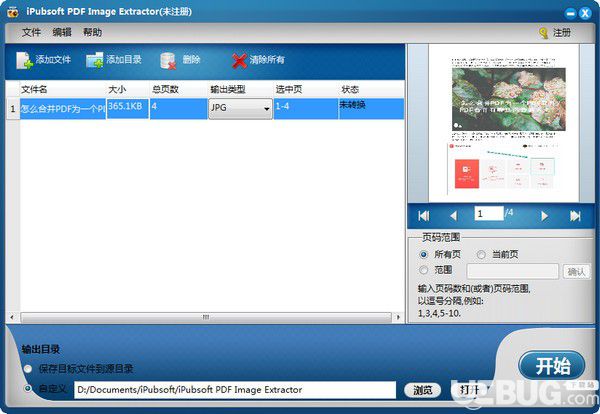The height and width of the screenshot is (414, 600).
Task: Click the Start (开始) button
Action: click(x=551, y=366)
